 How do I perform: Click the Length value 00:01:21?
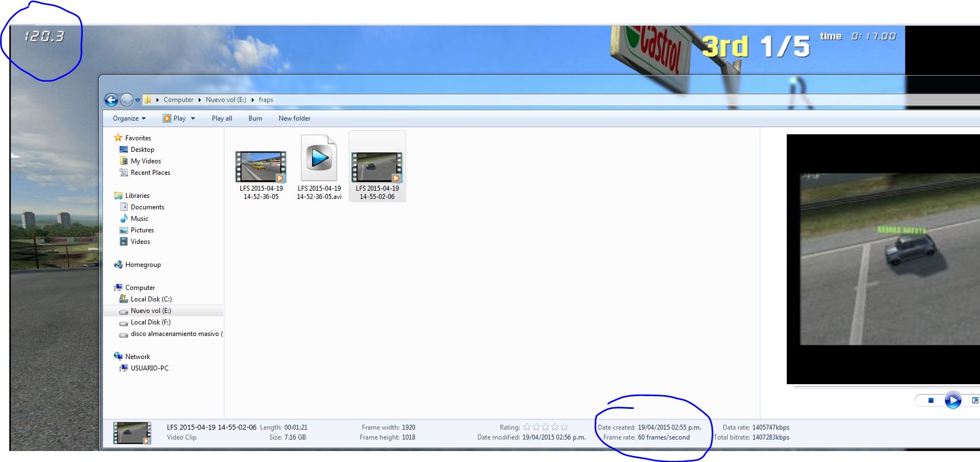(x=296, y=427)
